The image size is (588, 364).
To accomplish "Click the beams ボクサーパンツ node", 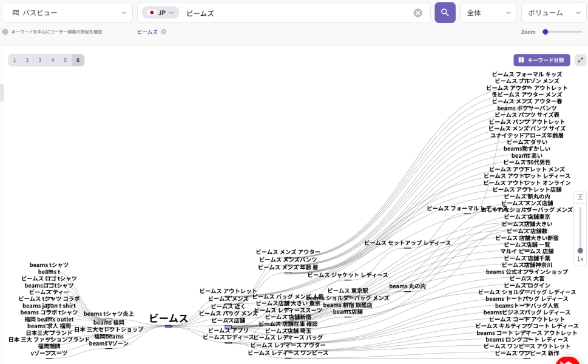I will coord(527,109).
